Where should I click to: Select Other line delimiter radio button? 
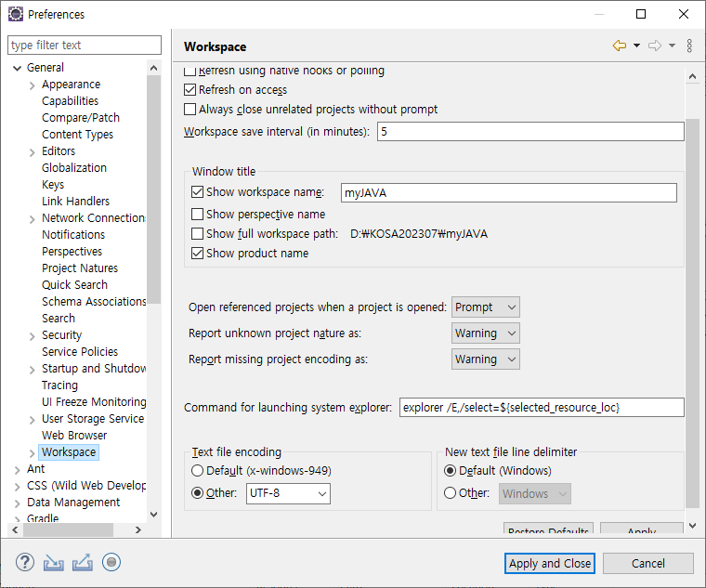point(450,493)
